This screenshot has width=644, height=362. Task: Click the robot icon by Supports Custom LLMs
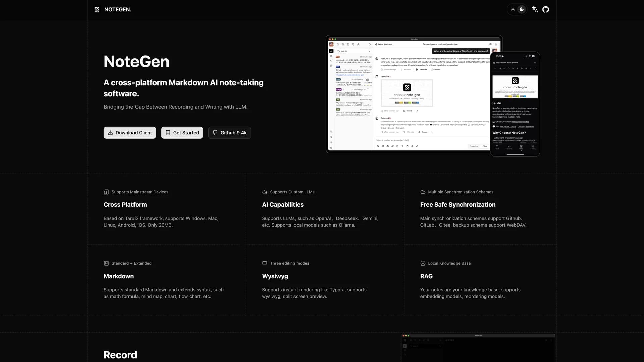(265, 192)
